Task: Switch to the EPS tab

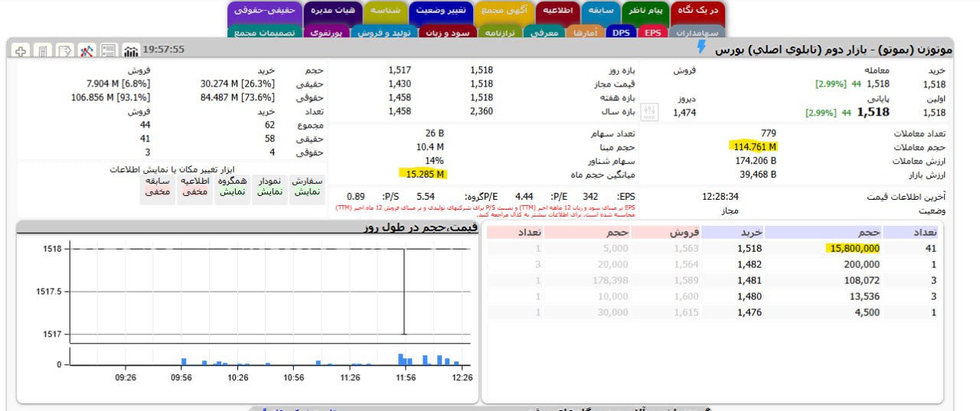Action: pos(652,33)
